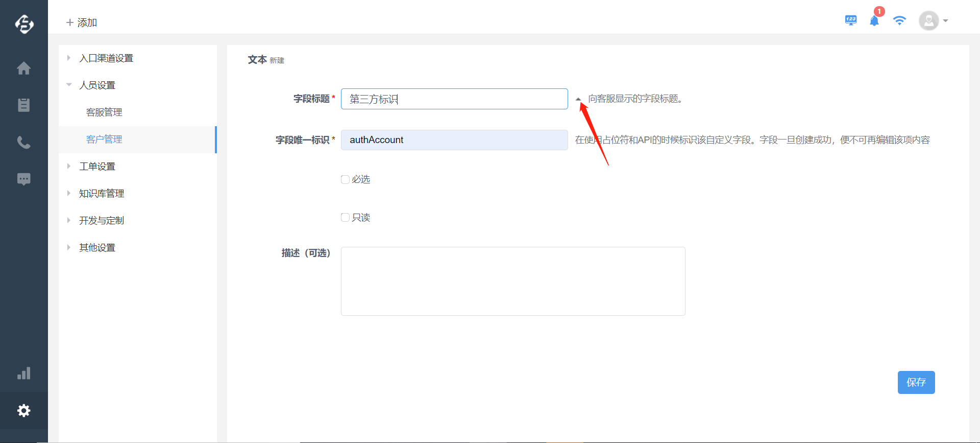Click the notification bell icon
980x443 pixels.
coord(874,21)
